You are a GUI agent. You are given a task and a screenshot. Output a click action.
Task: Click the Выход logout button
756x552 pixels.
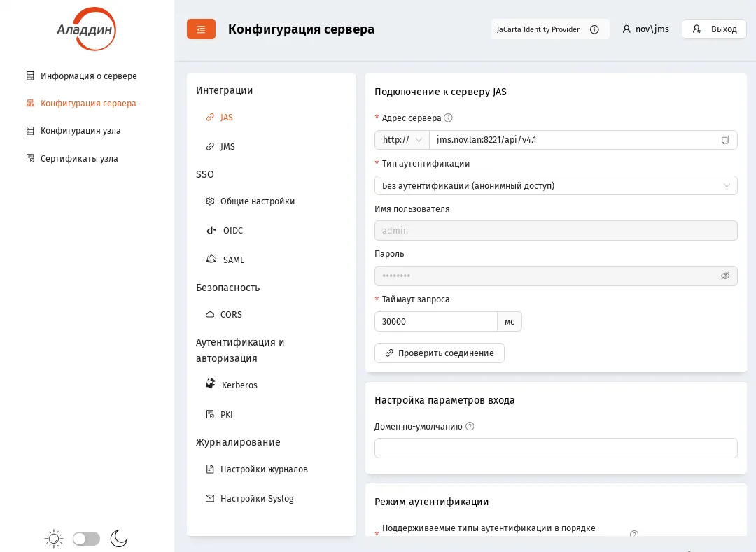714,29
